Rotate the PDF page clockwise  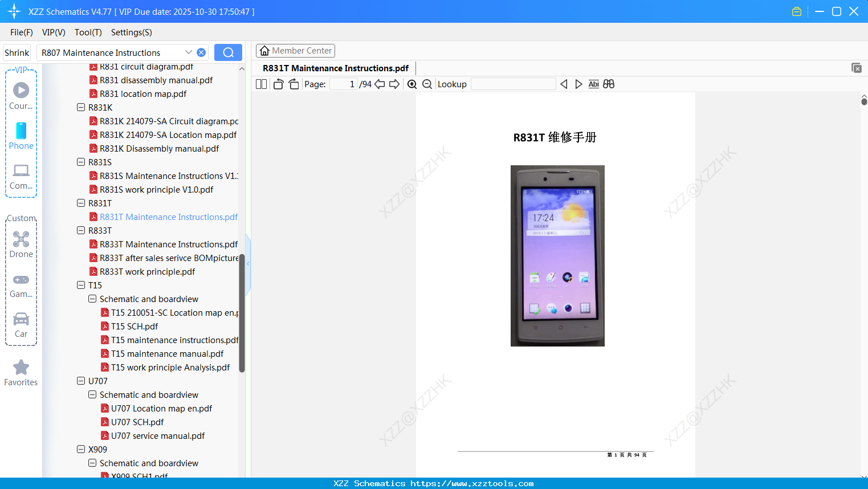[294, 83]
